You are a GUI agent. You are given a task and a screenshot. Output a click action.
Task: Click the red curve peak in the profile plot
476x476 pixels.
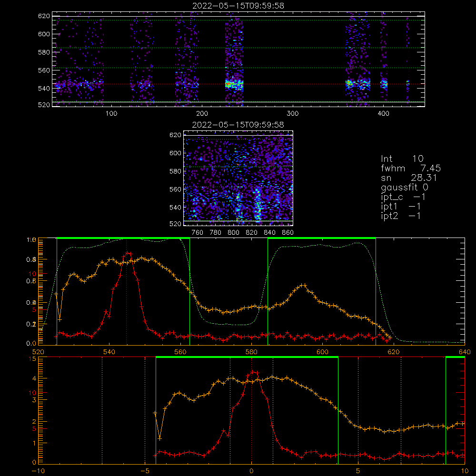coord(128,253)
